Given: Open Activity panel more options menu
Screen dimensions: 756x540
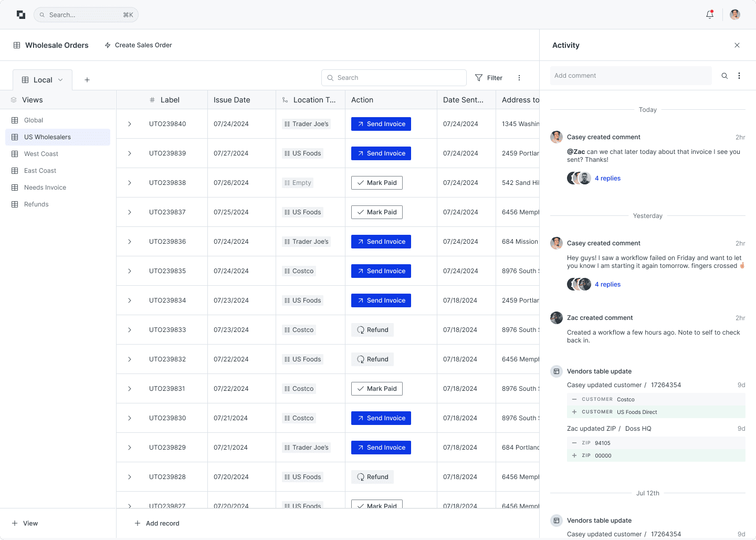Looking at the screenshot, I should pyautogui.click(x=739, y=76).
